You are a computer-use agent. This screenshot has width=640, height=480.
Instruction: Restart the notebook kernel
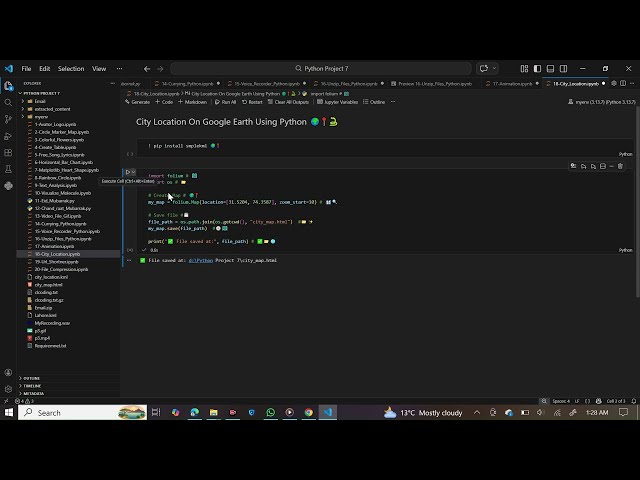pos(252,102)
